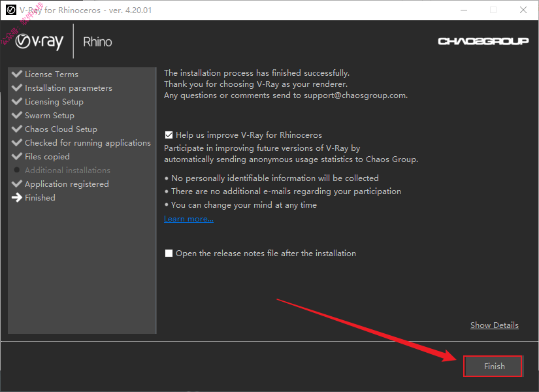Select the Application registered step

(67, 184)
